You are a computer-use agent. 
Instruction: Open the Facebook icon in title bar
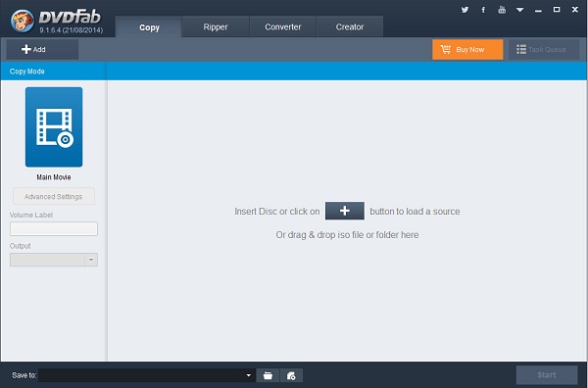pos(483,10)
